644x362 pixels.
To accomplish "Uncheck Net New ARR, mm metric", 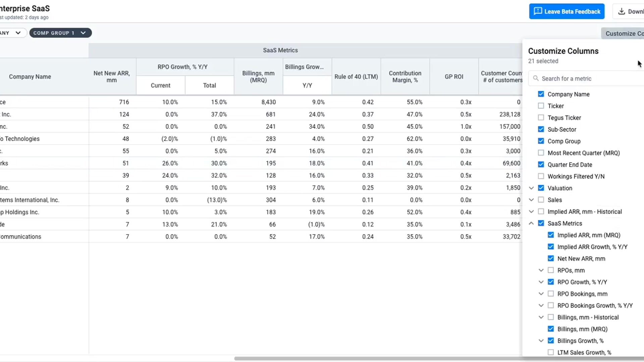I will click(x=550, y=258).
